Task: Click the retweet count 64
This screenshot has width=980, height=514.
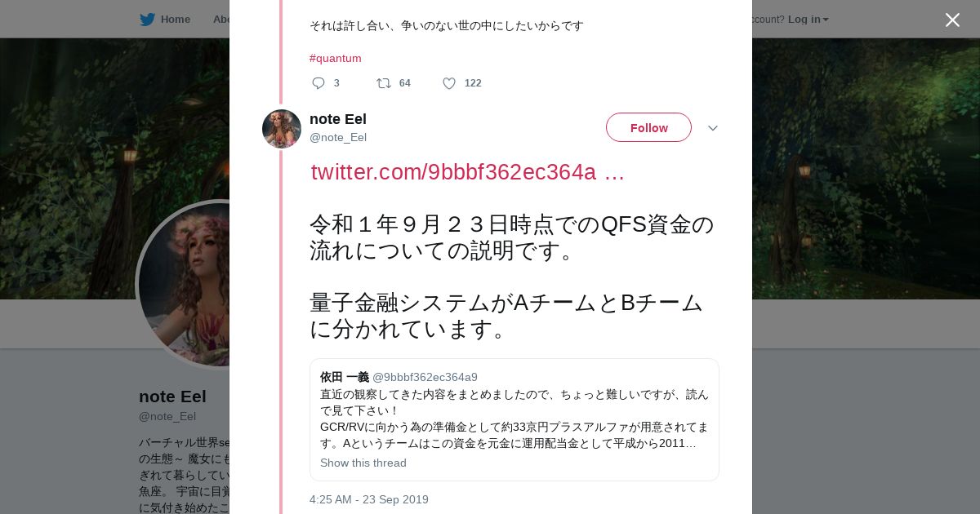Action: pyautogui.click(x=404, y=83)
